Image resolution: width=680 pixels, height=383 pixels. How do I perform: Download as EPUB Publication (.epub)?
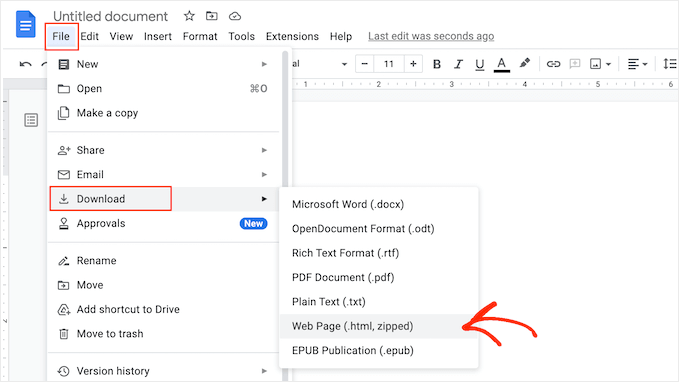pyautogui.click(x=379, y=350)
